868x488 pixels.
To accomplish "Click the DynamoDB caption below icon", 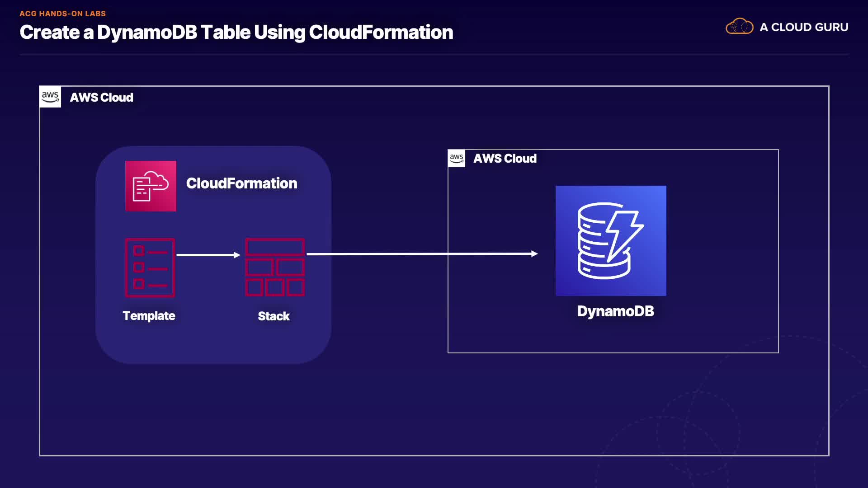I will tap(615, 311).
